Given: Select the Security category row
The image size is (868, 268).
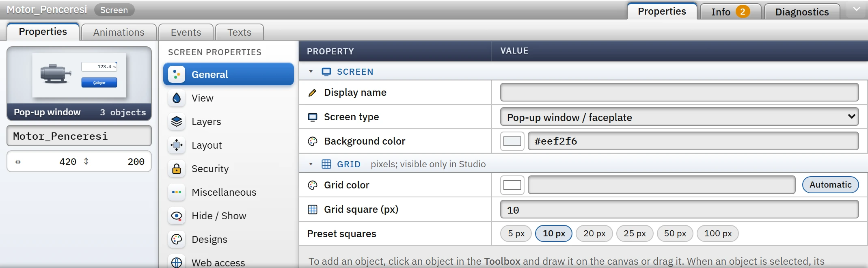Looking at the screenshot, I should click(229, 169).
